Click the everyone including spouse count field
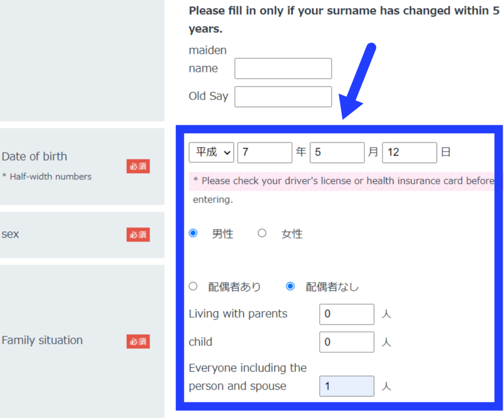The width and height of the screenshot is (504, 420). coord(346,386)
